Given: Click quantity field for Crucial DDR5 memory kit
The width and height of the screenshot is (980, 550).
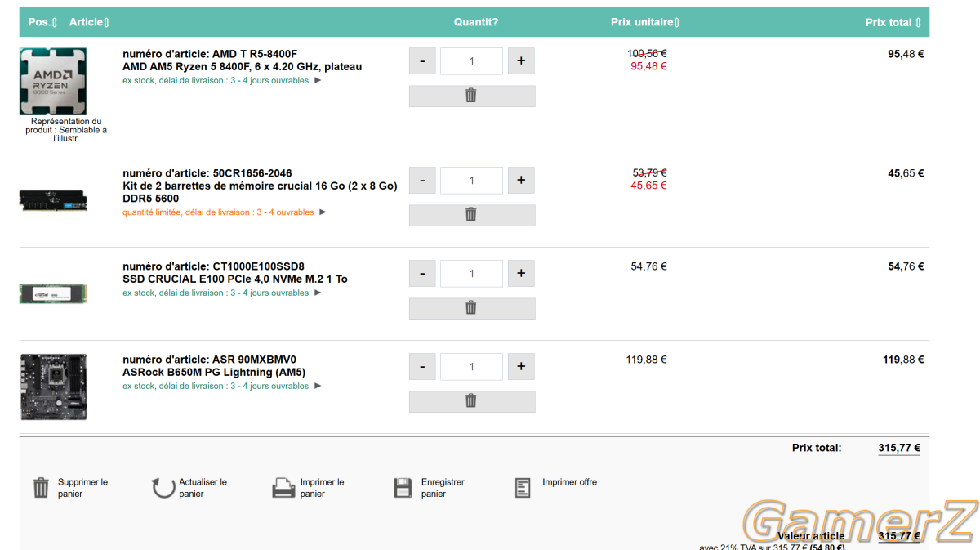Looking at the screenshot, I should [x=471, y=181].
